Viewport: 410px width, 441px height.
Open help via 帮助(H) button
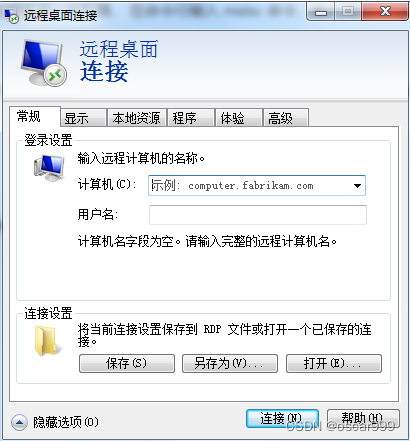(x=363, y=418)
